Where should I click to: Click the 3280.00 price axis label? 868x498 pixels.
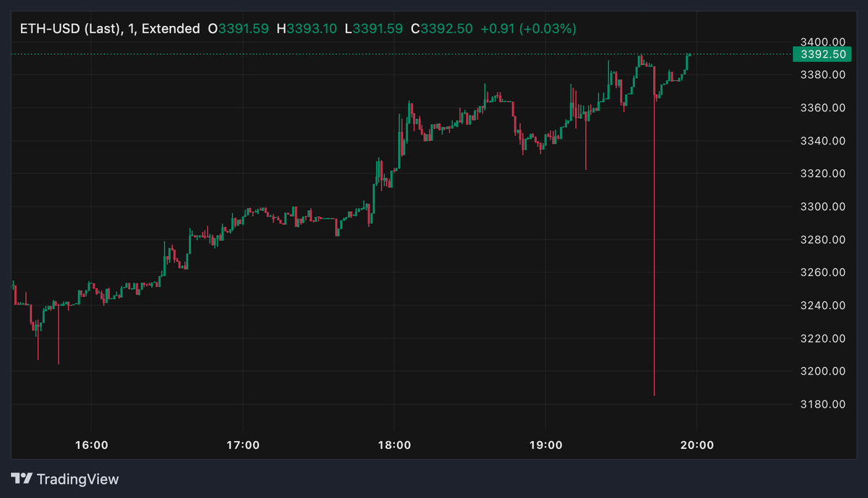pyautogui.click(x=824, y=240)
